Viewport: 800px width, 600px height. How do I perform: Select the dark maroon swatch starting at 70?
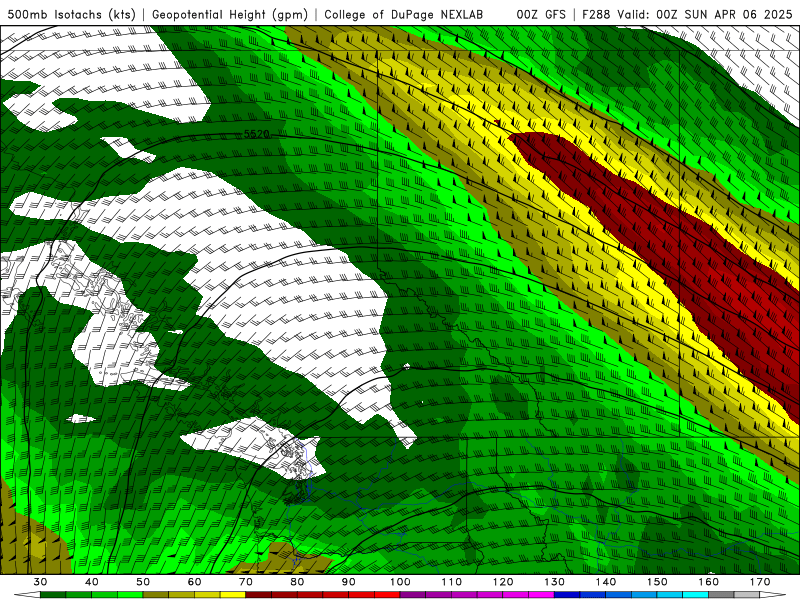point(259,595)
